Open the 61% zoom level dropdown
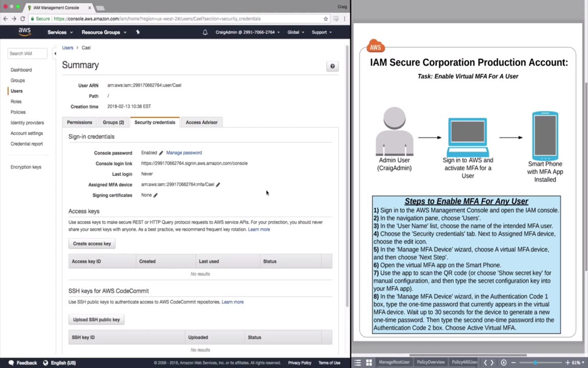The height and width of the screenshot is (368, 588). pyautogui.click(x=578, y=362)
